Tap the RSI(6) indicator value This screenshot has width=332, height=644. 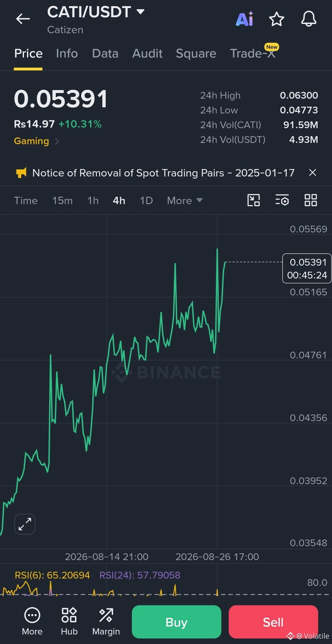pos(52,575)
